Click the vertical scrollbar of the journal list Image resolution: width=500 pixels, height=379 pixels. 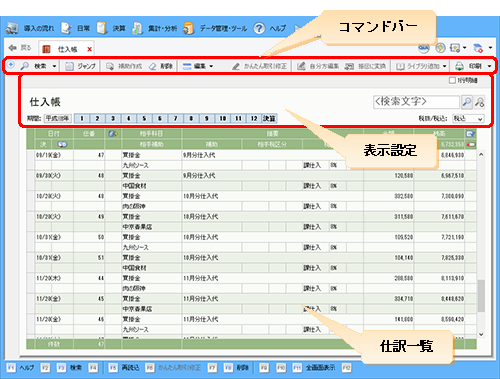pyautogui.click(x=481, y=245)
